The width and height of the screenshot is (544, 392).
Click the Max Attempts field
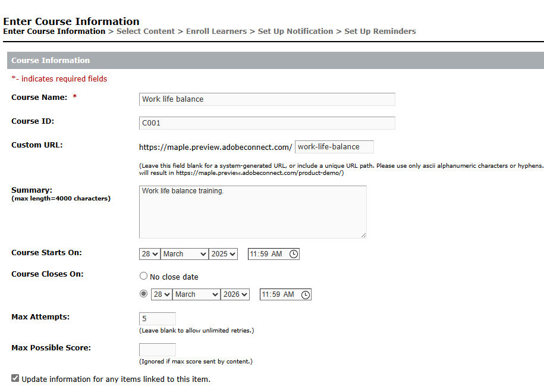pyautogui.click(x=158, y=319)
